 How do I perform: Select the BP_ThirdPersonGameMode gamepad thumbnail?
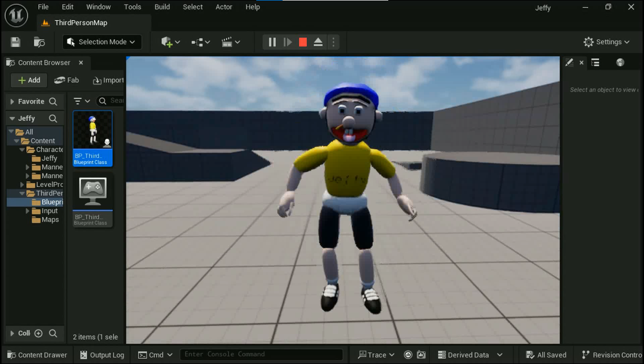(93, 200)
